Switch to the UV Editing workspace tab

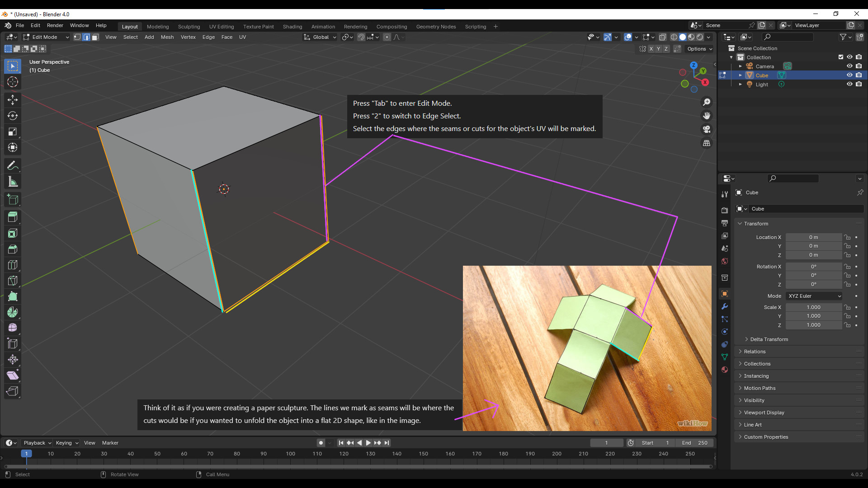(222, 27)
